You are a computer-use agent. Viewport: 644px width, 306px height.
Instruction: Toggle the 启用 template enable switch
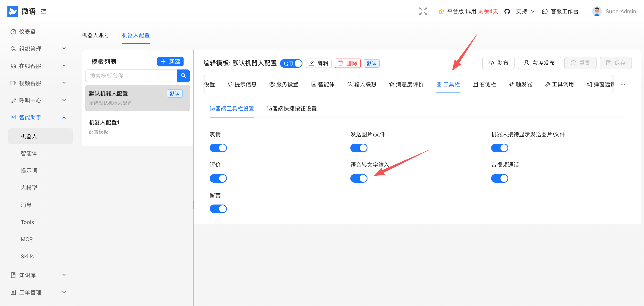[291, 63]
